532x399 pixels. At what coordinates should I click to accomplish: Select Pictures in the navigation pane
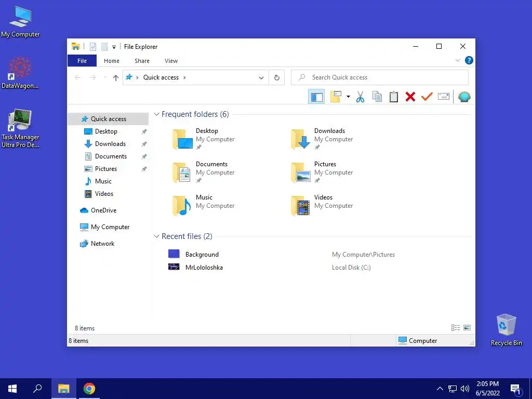pyautogui.click(x=105, y=169)
